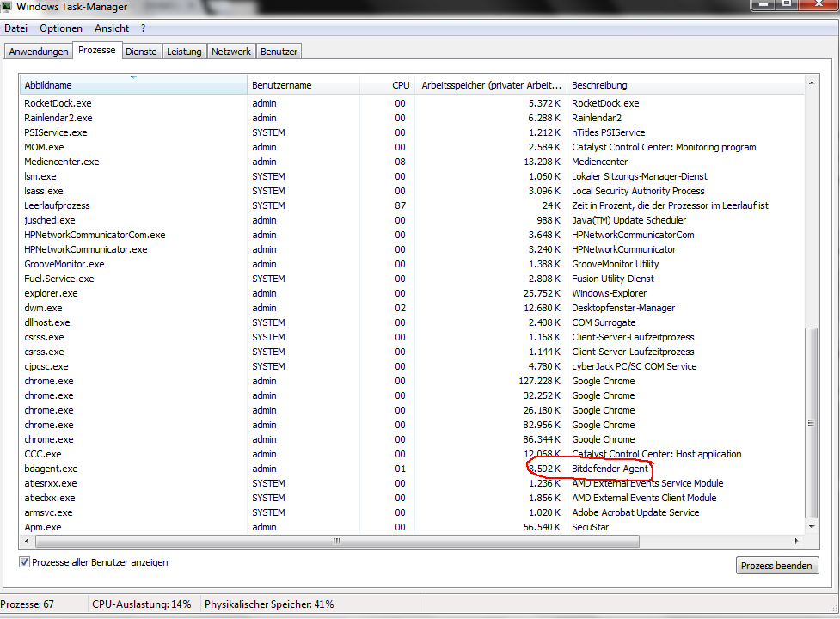Select the CCC.exe process
The height and width of the screenshot is (619, 840).
[x=412, y=454]
